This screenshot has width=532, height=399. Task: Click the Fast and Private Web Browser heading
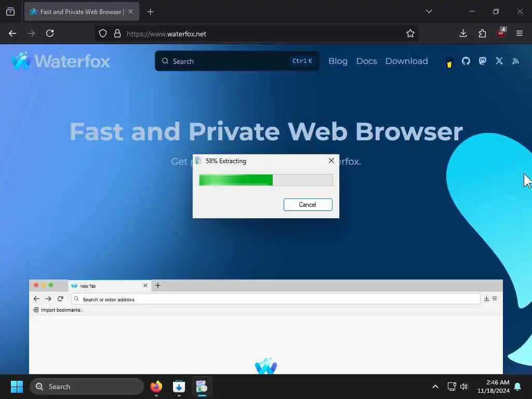pos(266,131)
